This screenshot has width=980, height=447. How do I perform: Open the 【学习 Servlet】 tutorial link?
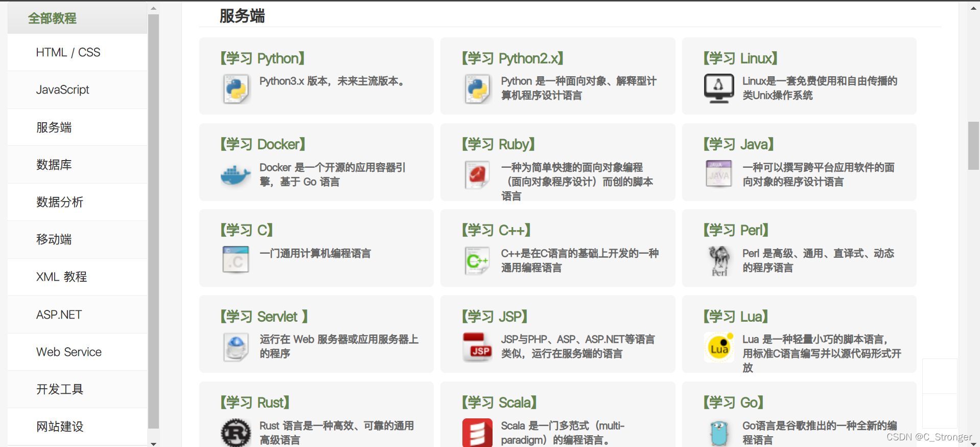click(x=264, y=317)
